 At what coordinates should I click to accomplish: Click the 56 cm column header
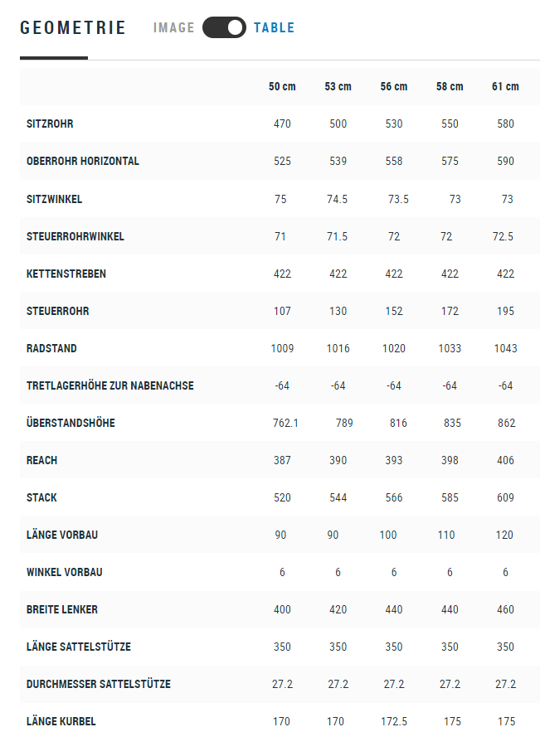click(394, 86)
